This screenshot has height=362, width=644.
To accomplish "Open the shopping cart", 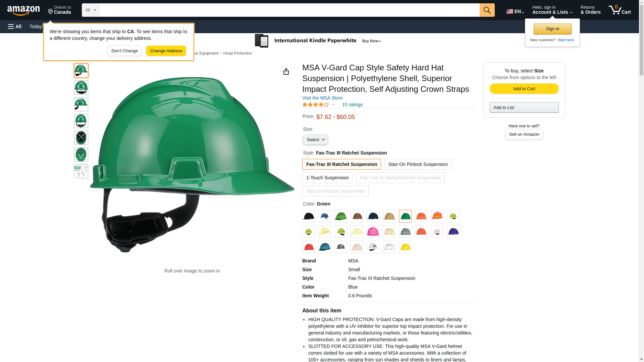I will point(620,10).
